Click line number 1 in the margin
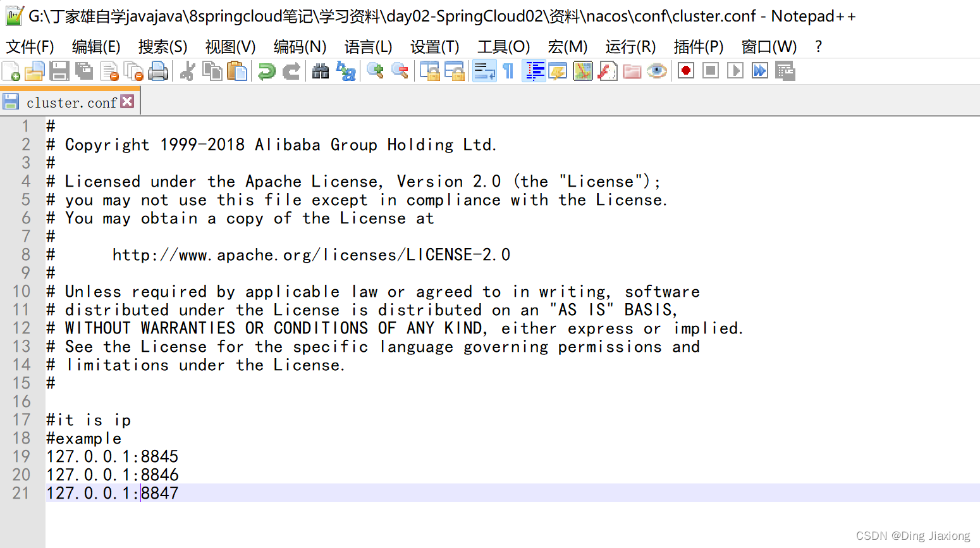Screen dimensions: 980x548 [x=26, y=127]
